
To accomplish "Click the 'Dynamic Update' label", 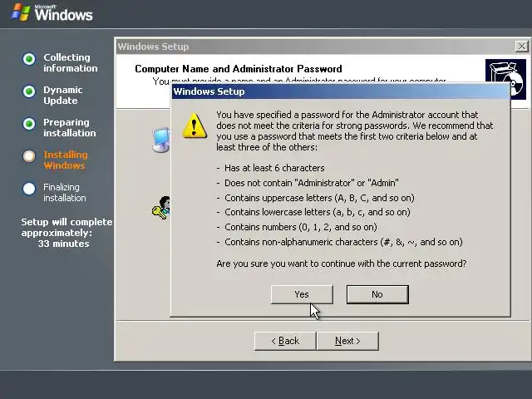I will 63,96.
